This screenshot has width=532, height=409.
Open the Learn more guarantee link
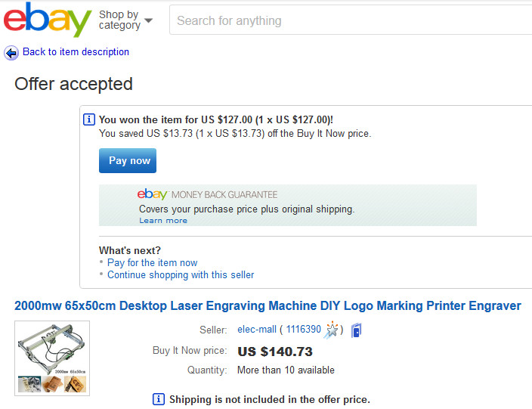163,221
